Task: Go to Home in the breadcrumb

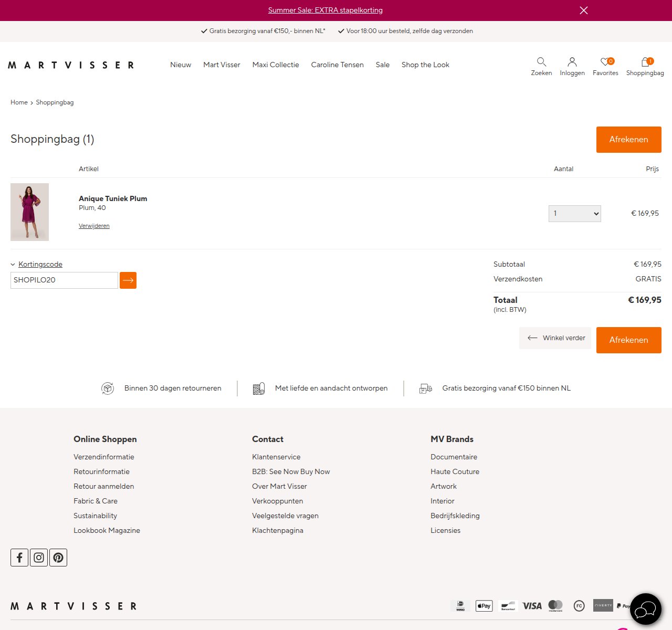Action: tap(19, 102)
